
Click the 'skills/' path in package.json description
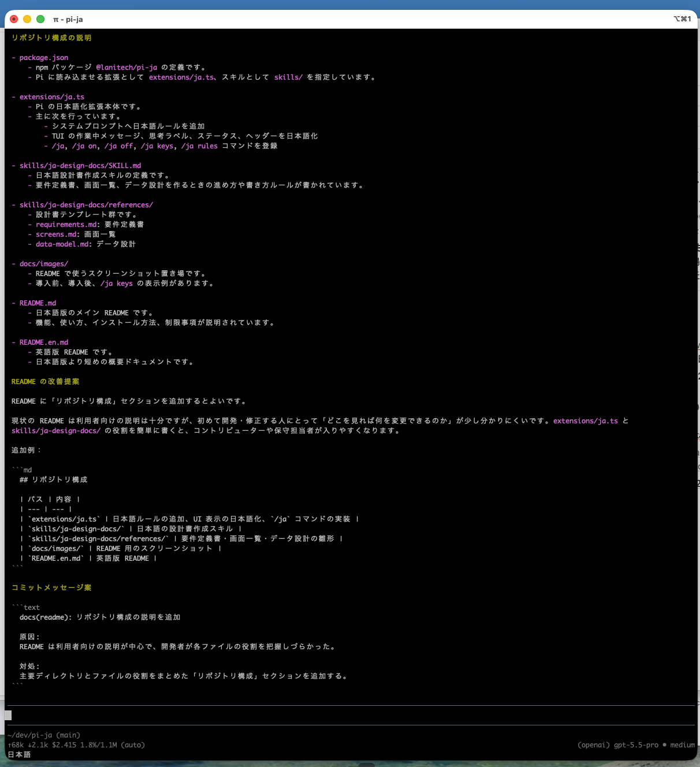(x=288, y=77)
